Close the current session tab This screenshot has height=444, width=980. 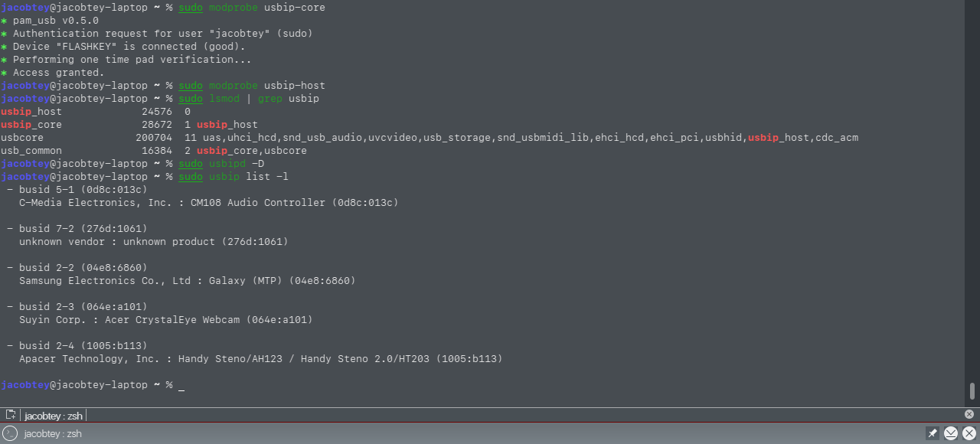pos(969,414)
